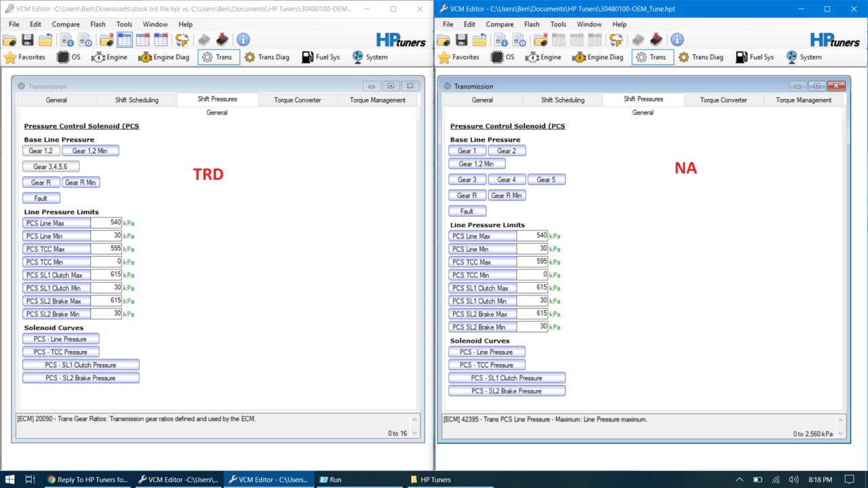Image resolution: width=868 pixels, height=488 pixels.
Task: Open Compare menu in left TRD window
Action: (x=66, y=24)
